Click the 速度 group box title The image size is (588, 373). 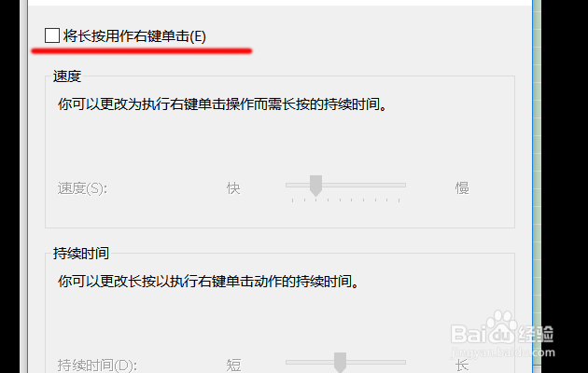click(x=67, y=76)
